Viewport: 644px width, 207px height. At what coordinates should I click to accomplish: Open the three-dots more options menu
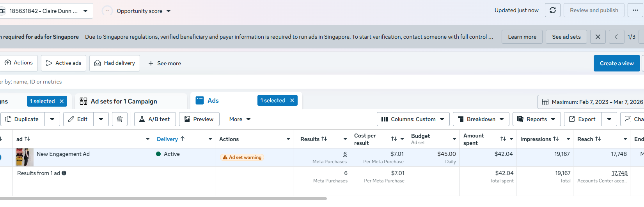click(x=635, y=10)
